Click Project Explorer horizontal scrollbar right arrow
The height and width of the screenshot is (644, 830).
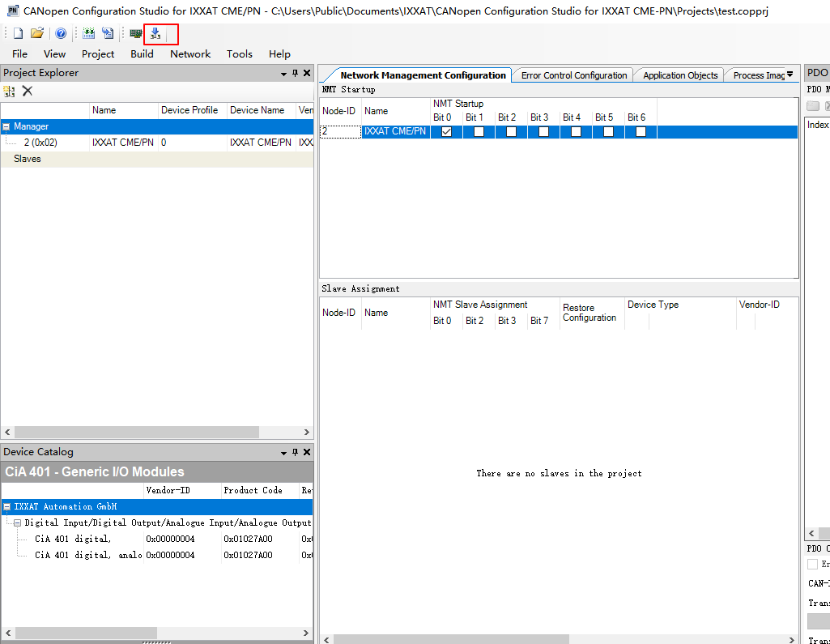click(x=306, y=432)
